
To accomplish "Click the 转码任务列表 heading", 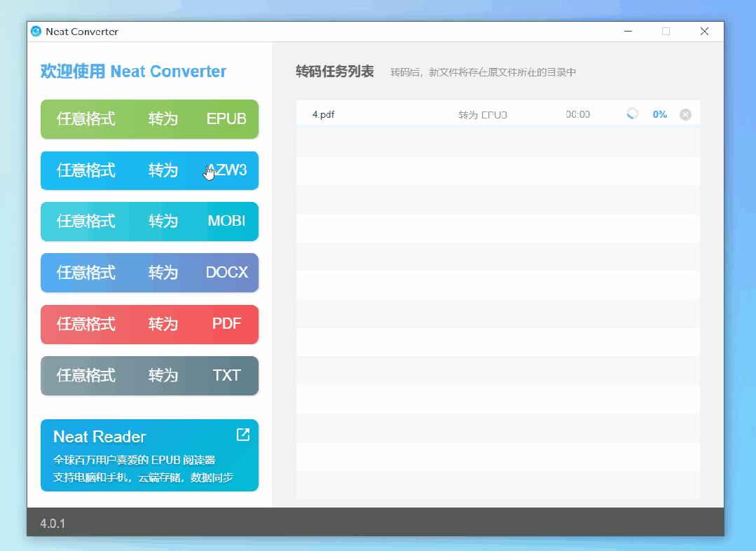I will [335, 72].
